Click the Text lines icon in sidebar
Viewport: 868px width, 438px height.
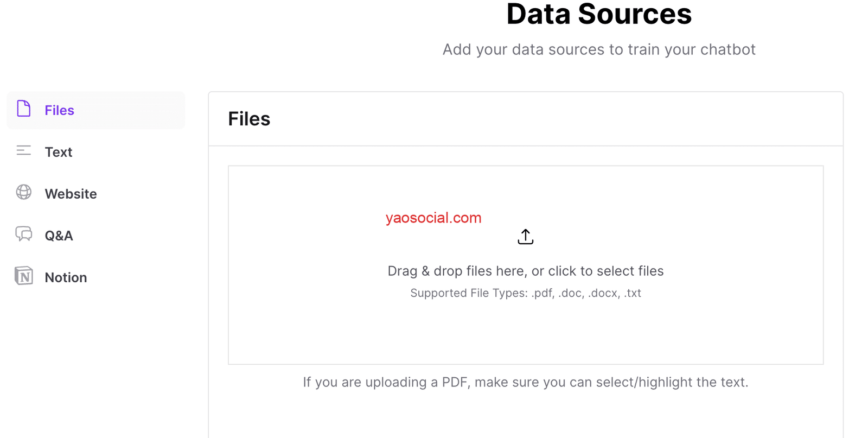(24, 150)
